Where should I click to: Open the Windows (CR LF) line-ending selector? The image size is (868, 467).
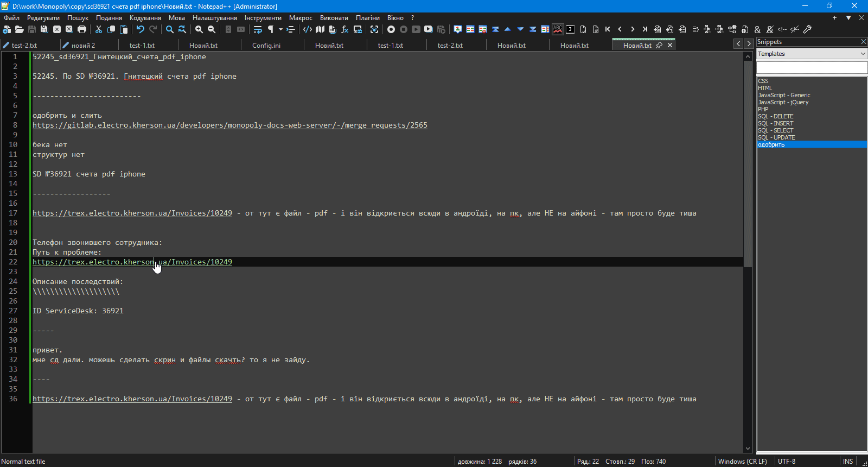[x=743, y=462]
